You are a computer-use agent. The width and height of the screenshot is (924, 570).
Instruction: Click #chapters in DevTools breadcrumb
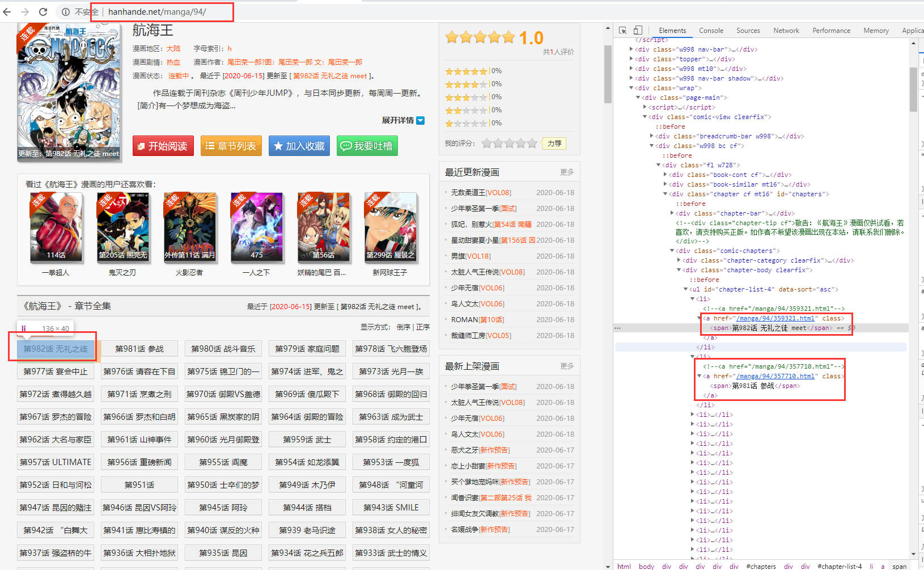pos(761,566)
